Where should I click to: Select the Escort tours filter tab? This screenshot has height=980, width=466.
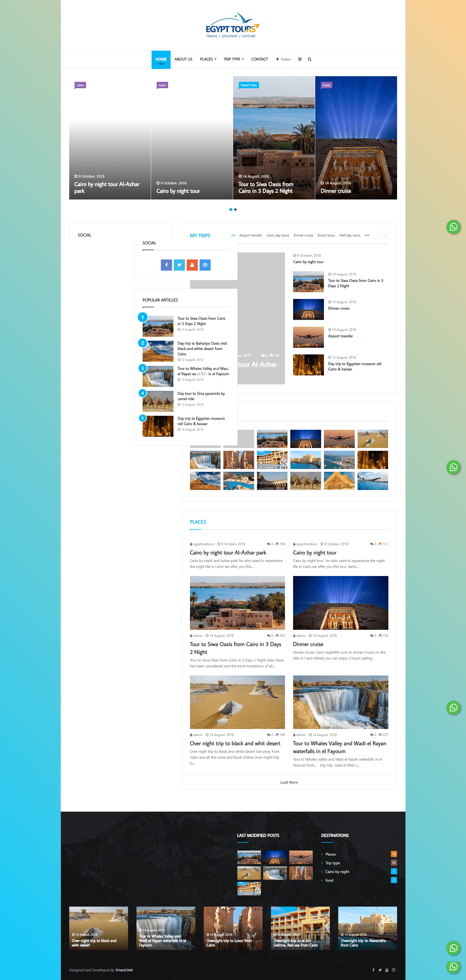tap(326, 236)
